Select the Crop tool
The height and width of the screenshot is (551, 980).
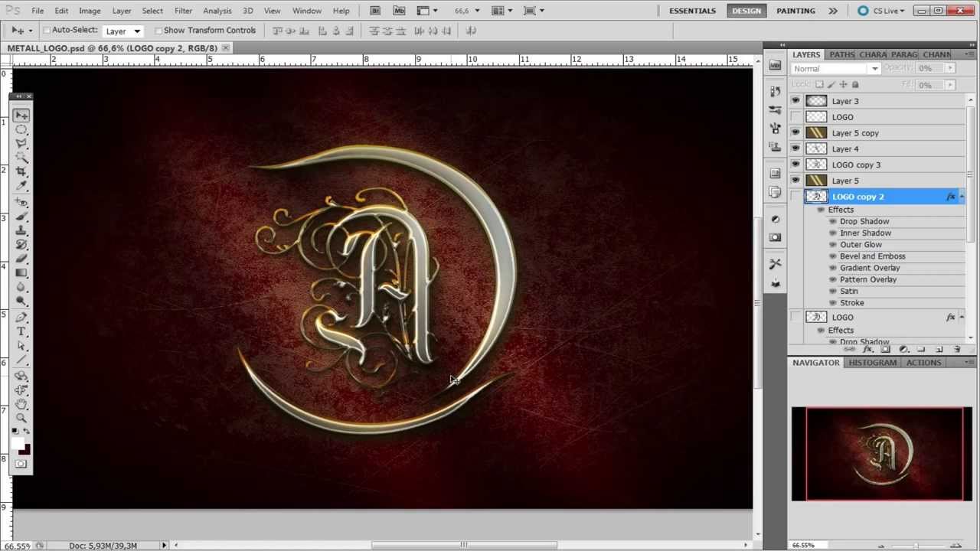click(x=21, y=172)
